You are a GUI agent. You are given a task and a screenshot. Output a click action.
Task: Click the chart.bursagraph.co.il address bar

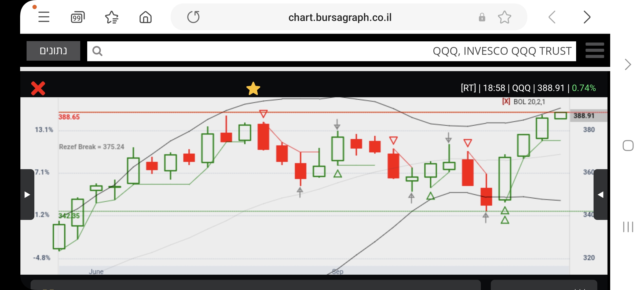pyautogui.click(x=340, y=17)
